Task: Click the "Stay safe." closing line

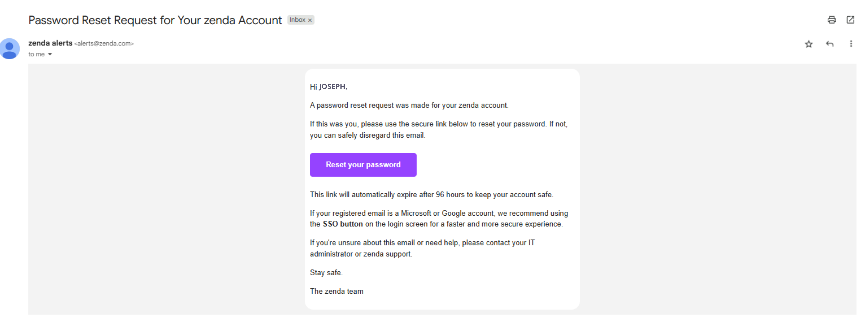Action: click(x=326, y=273)
